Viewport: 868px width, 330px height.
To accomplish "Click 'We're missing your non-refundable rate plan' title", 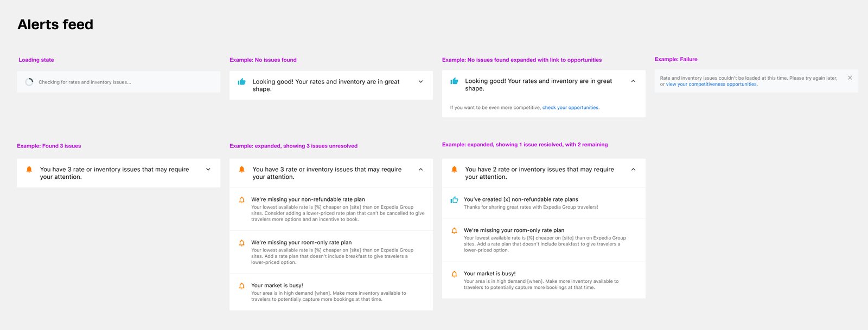I will point(308,199).
